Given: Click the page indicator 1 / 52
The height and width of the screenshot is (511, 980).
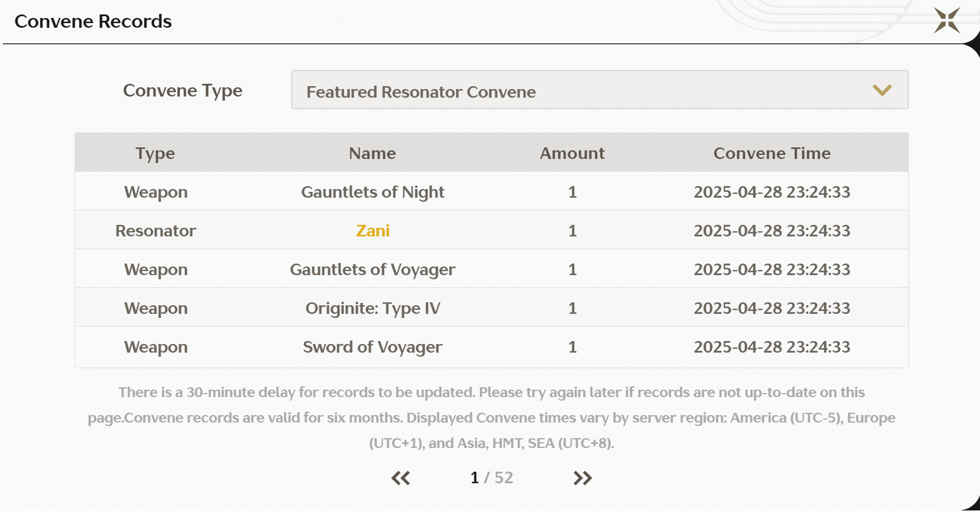Looking at the screenshot, I should (492, 477).
